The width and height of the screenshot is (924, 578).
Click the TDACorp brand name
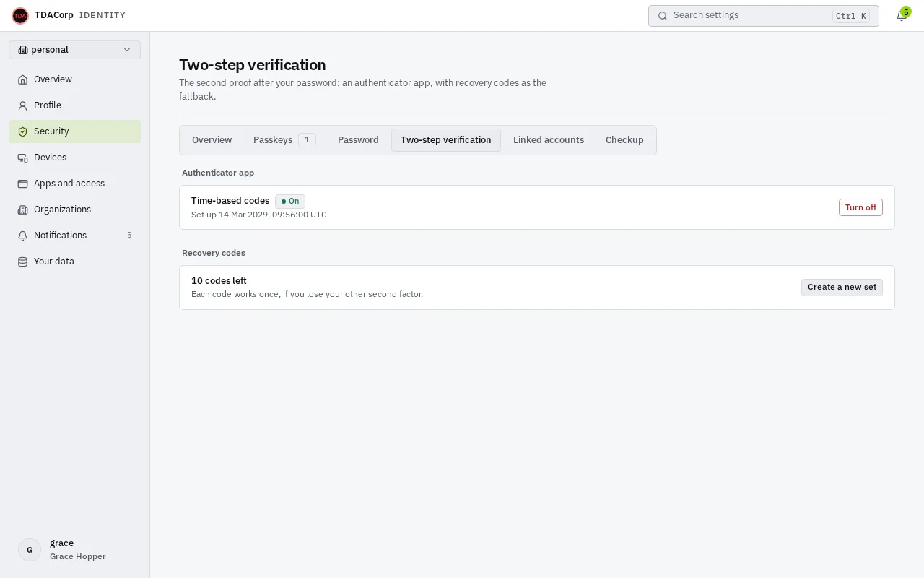(54, 15)
